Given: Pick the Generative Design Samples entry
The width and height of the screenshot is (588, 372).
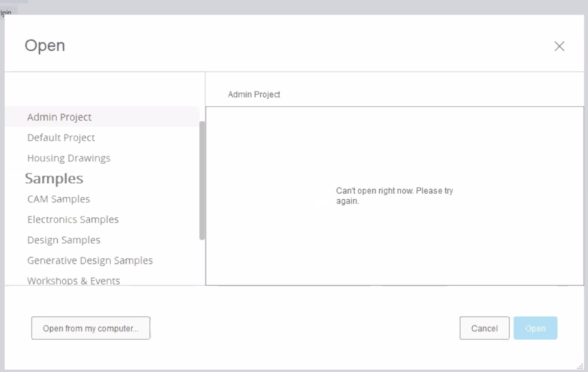Looking at the screenshot, I should tap(90, 260).
